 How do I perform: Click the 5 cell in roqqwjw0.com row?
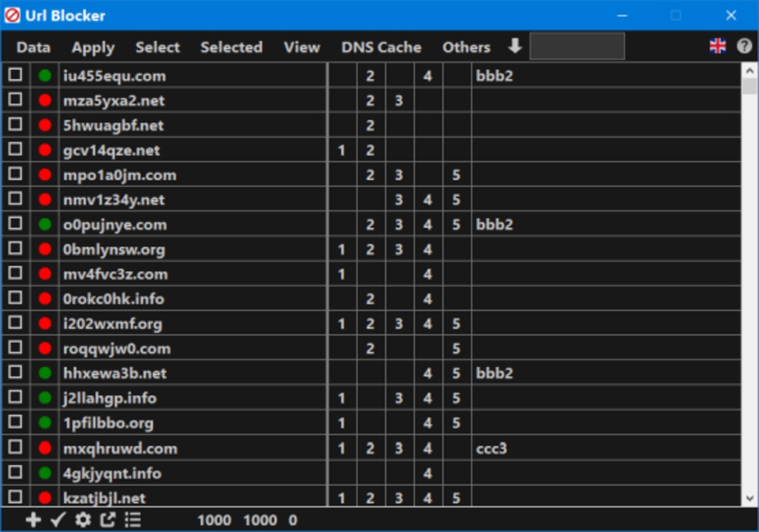(456, 348)
